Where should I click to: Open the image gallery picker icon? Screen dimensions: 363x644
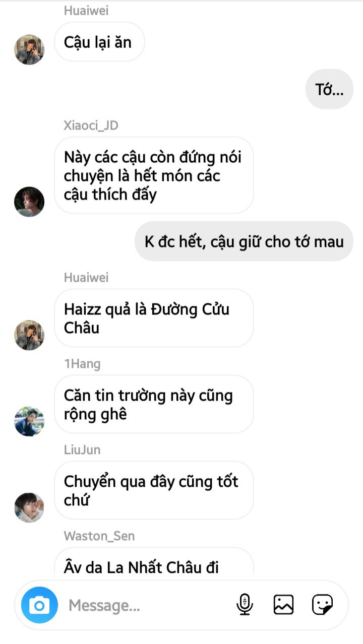click(x=283, y=604)
